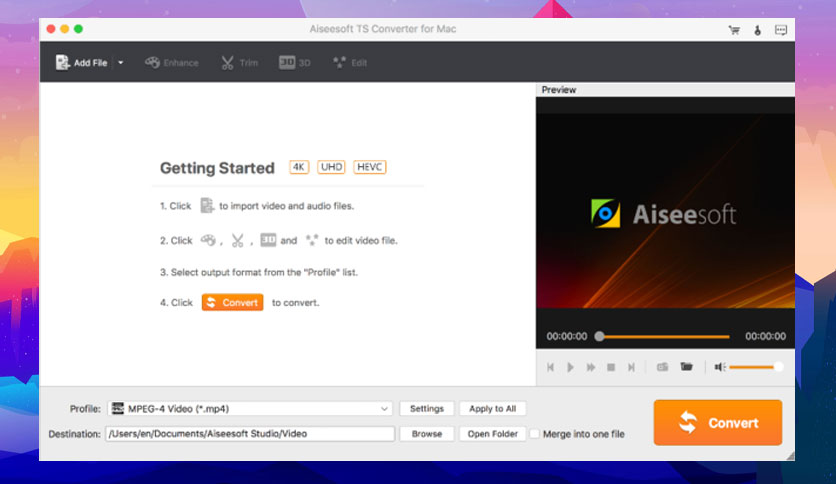Click the shopping cart purchase icon

(734, 30)
